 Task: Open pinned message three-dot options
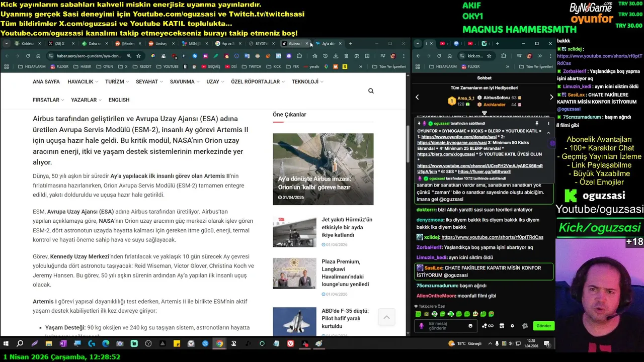pos(548,123)
